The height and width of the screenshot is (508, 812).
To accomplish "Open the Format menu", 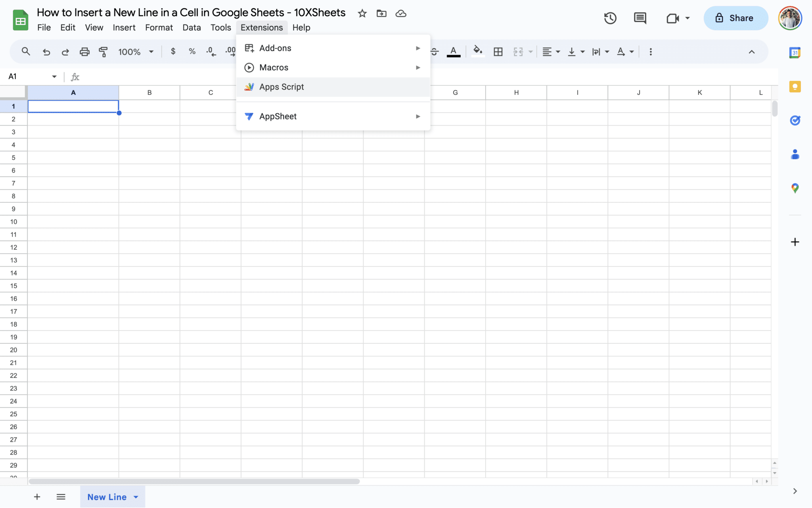I will (159, 27).
